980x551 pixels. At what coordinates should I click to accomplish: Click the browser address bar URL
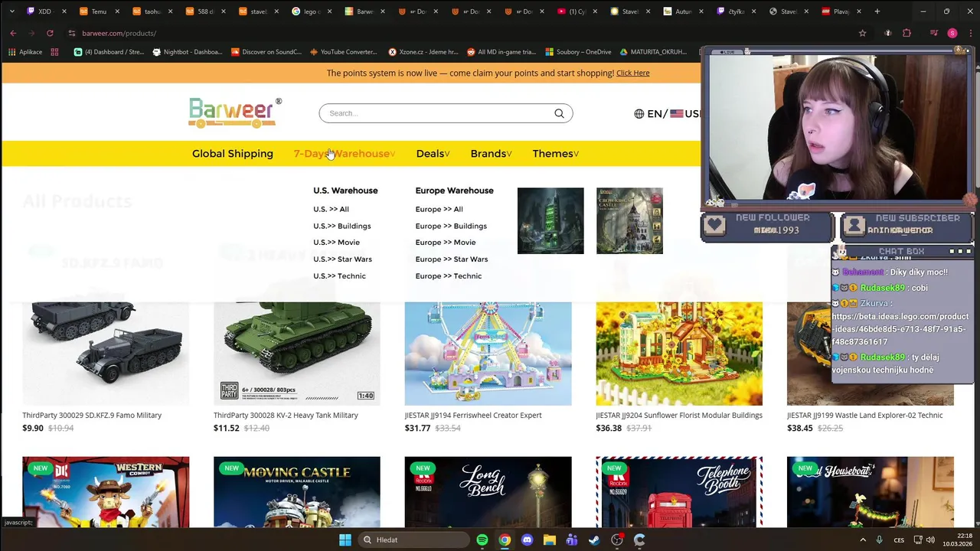[119, 33]
